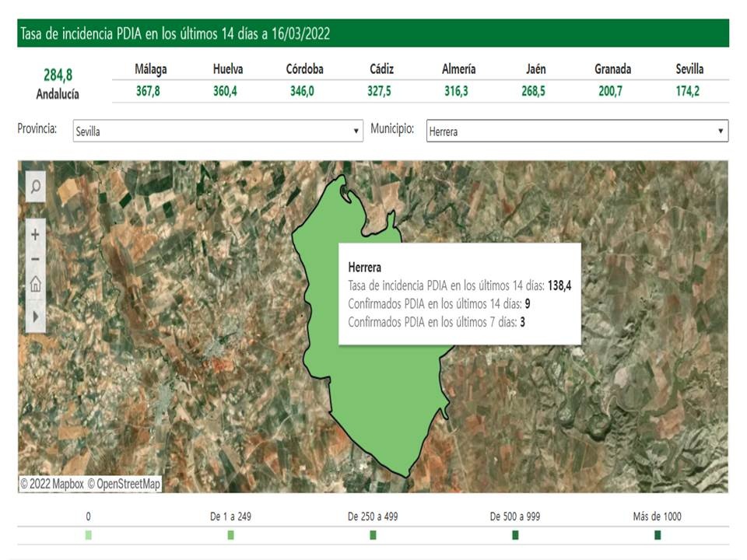Click the zoom in plus icon
The height and width of the screenshot is (560, 747).
click(x=34, y=232)
